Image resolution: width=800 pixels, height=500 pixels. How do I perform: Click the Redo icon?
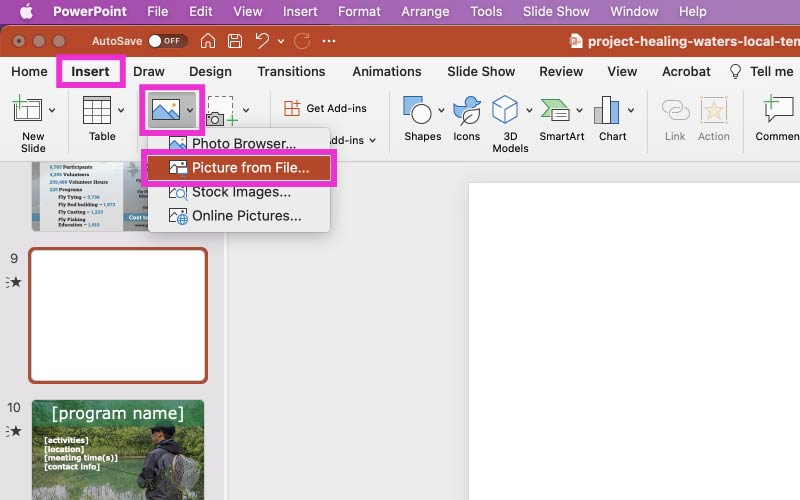302,41
